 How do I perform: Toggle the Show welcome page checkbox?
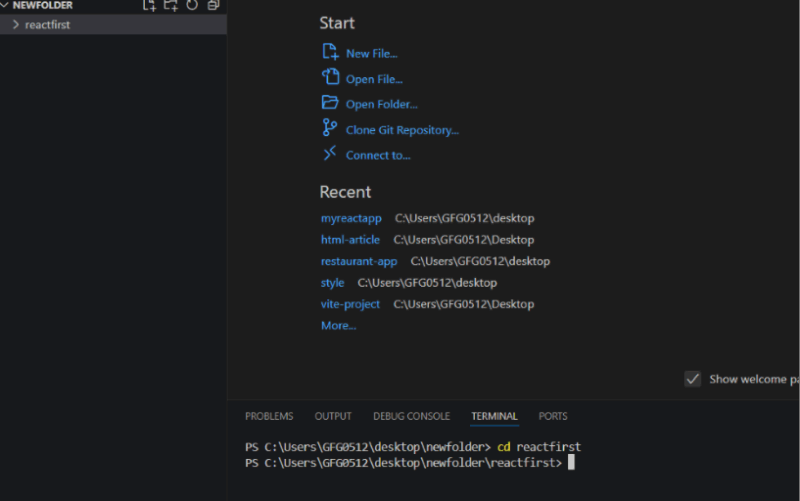pos(692,379)
